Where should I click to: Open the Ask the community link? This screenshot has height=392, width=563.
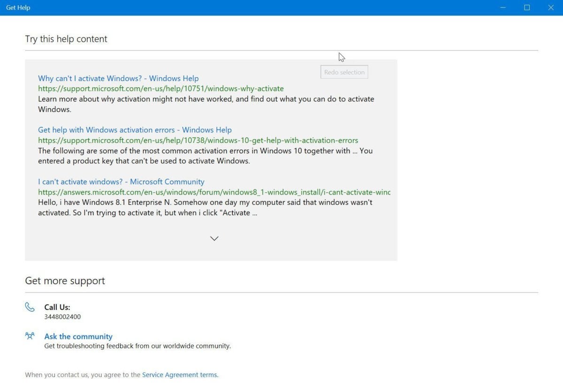(x=78, y=336)
